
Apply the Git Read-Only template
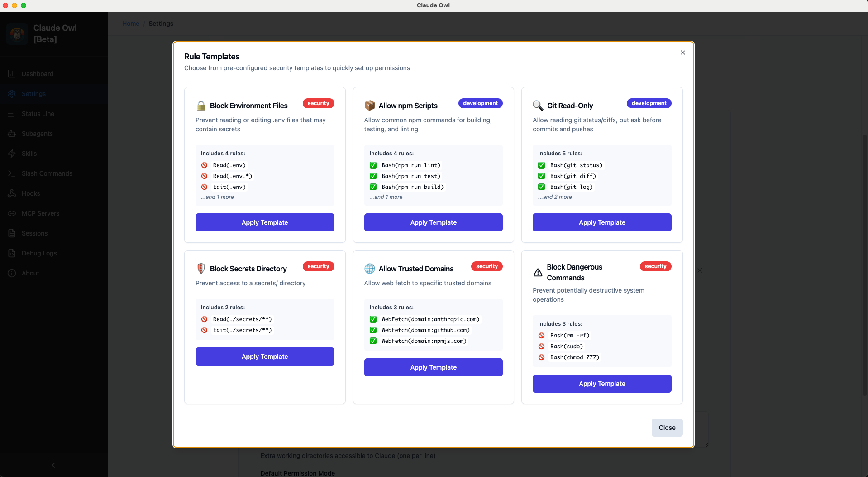601,222
